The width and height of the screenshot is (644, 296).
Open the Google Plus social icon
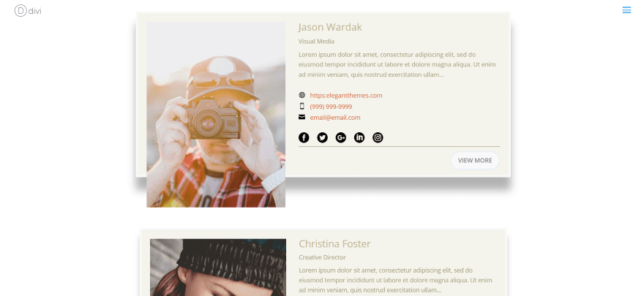click(341, 137)
